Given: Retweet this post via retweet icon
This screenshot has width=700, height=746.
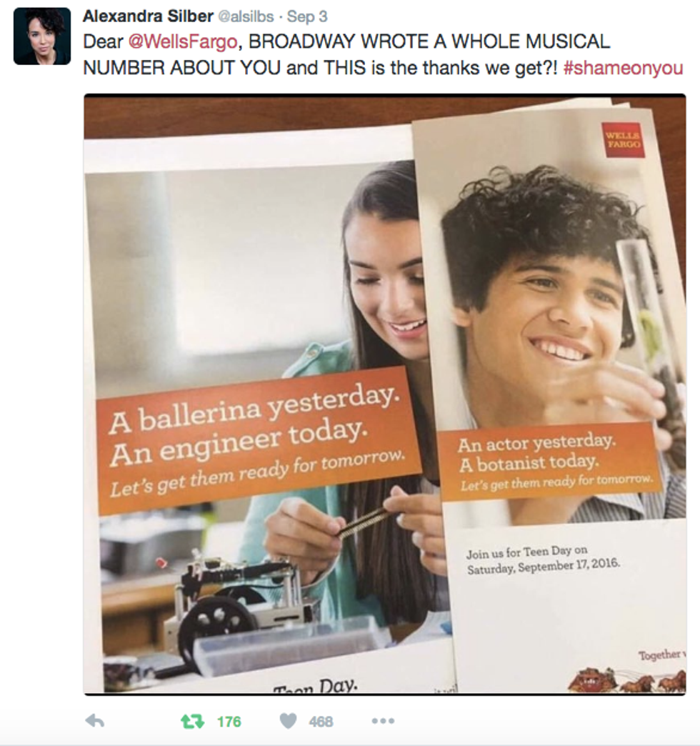Looking at the screenshot, I should coord(192,721).
